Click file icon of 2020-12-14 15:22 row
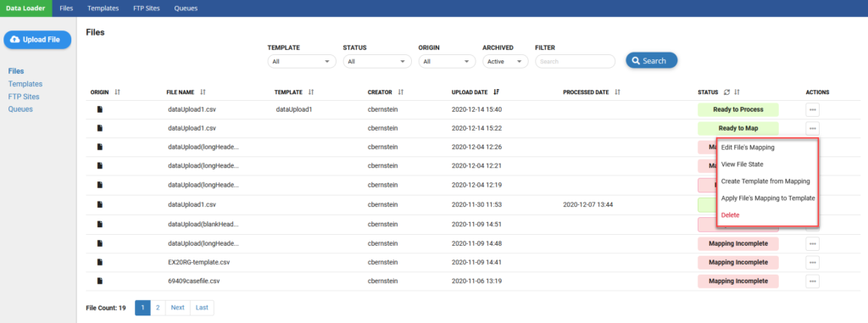 click(100, 128)
